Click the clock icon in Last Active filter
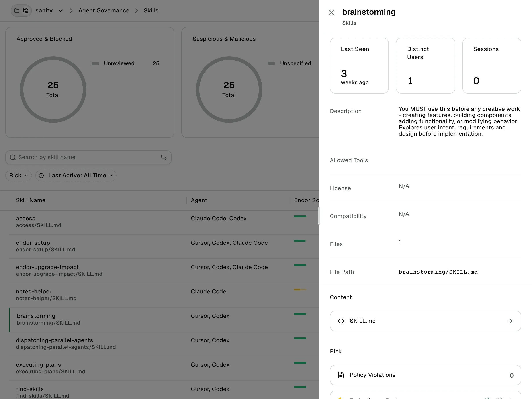Screen dimensions: 532x399 [41, 176]
